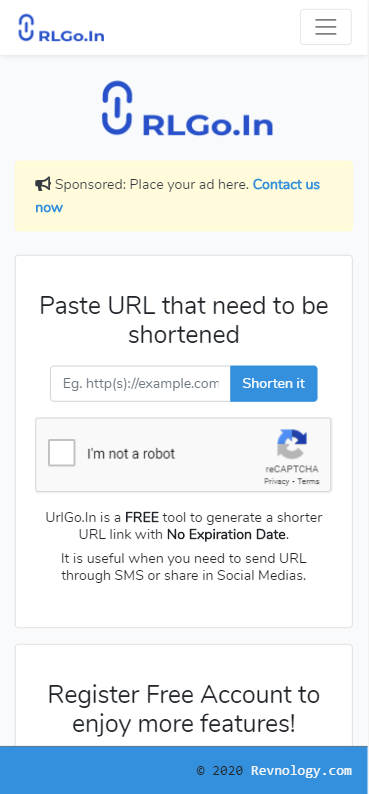Visit Revnology.com from the footer
The width and height of the screenshot is (369, 794).
click(x=301, y=771)
